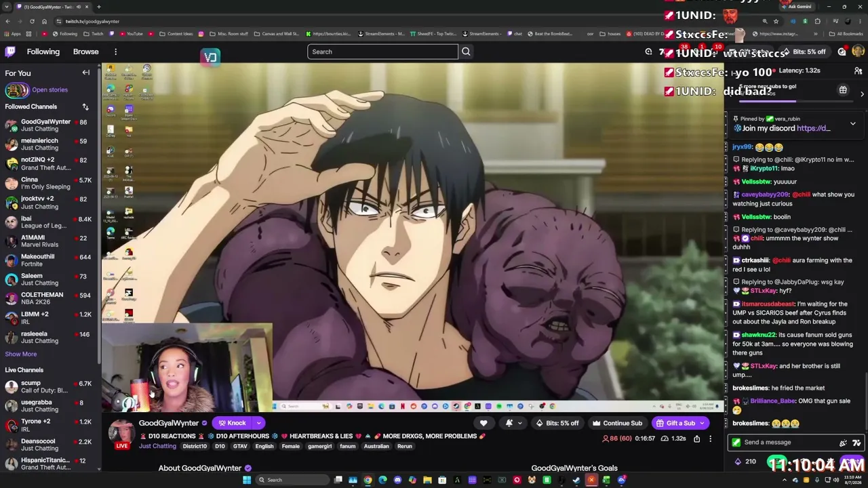Open the pinned discord link
This screenshot has height=488, width=868.
tap(813, 128)
